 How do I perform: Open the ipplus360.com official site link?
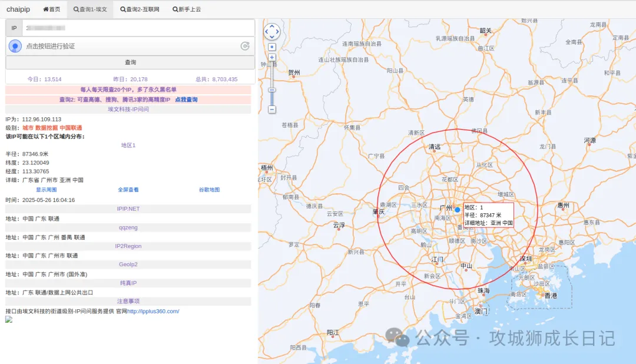tap(153, 311)
